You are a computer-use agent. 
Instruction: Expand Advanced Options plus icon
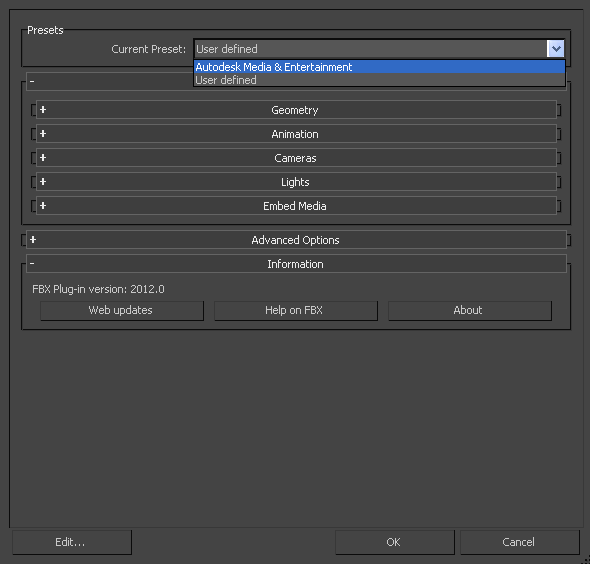point(33,240)
